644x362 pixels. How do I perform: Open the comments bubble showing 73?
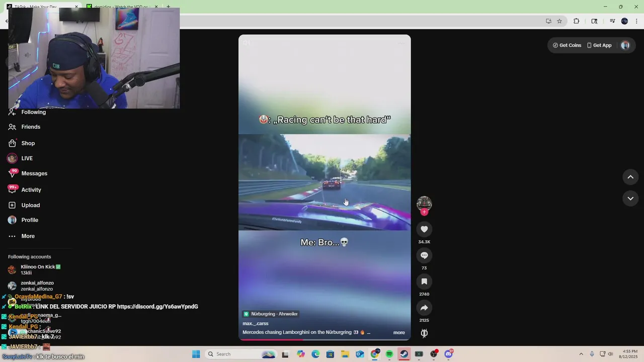point(424,255)
